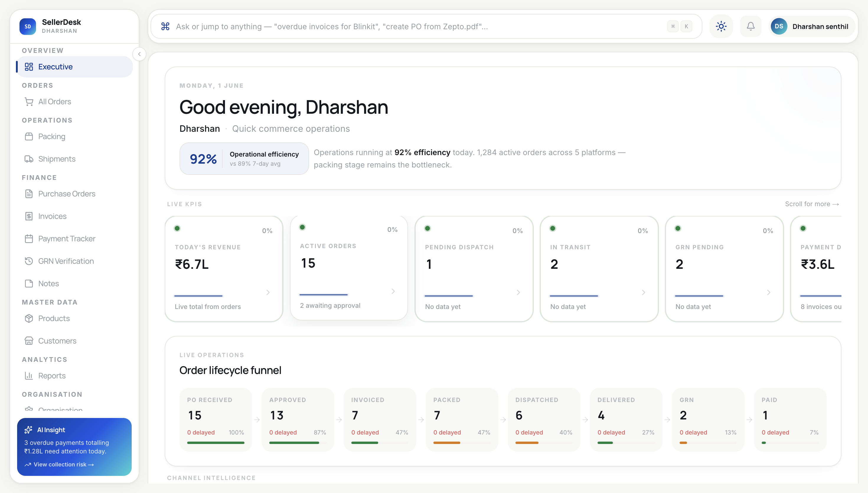
Task: Click the GRN Verification history icon
Action: [x=29, y=261]
